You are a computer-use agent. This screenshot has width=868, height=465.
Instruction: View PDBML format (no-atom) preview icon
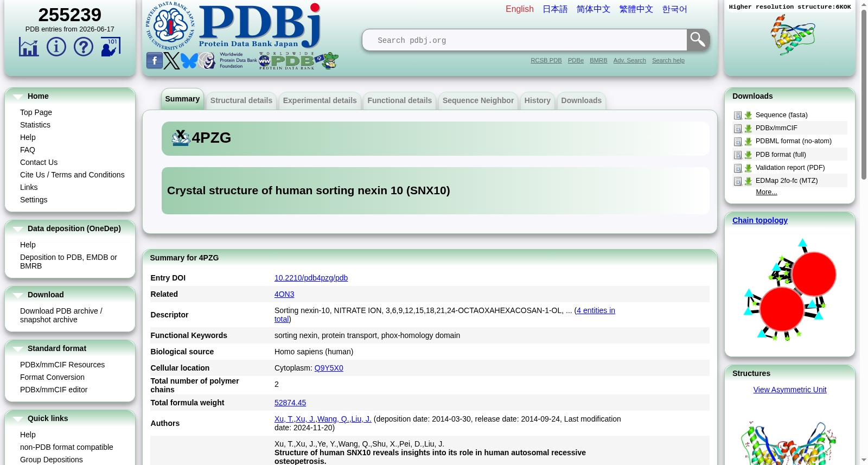coord(738,142)
